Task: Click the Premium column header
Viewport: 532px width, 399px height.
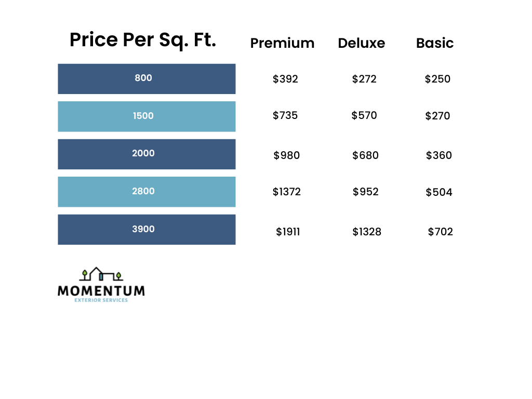Action: click(x=282, y=43)
